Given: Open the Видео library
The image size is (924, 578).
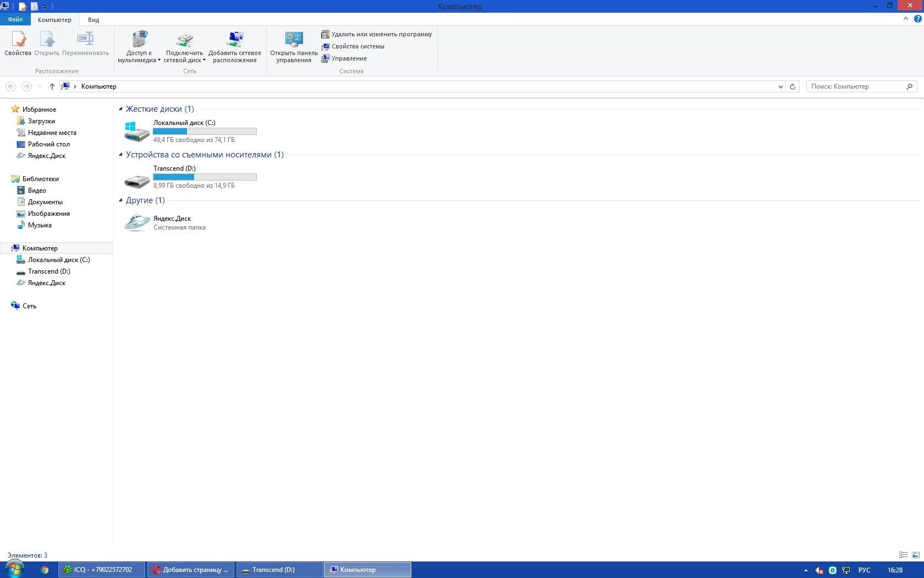Looking at the screenshot, I should tap(37, 190).
